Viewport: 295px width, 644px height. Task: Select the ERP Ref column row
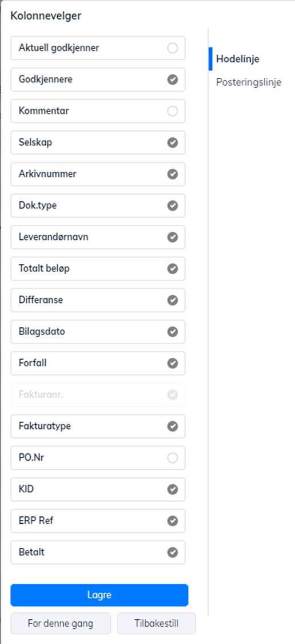pyautogui.click(x=98, y=521)
